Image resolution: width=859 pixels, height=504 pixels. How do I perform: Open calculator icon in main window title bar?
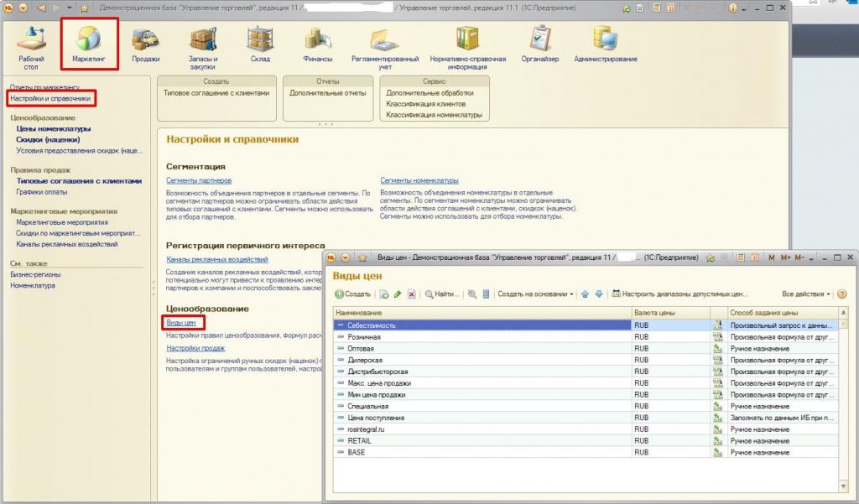[x=656, y=8]
